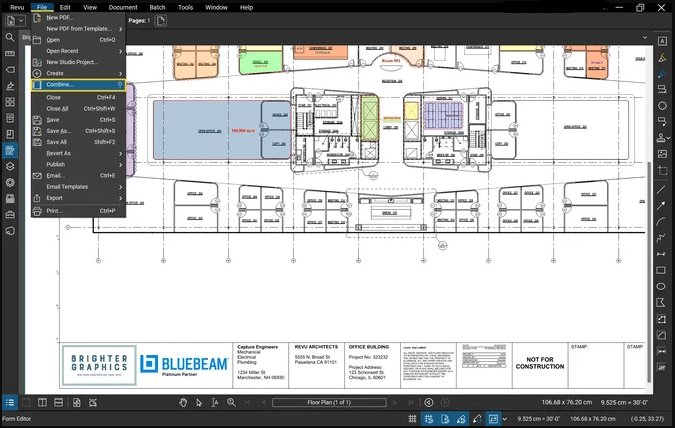
Task: Open the Document menu
Action: coord(123,7)
